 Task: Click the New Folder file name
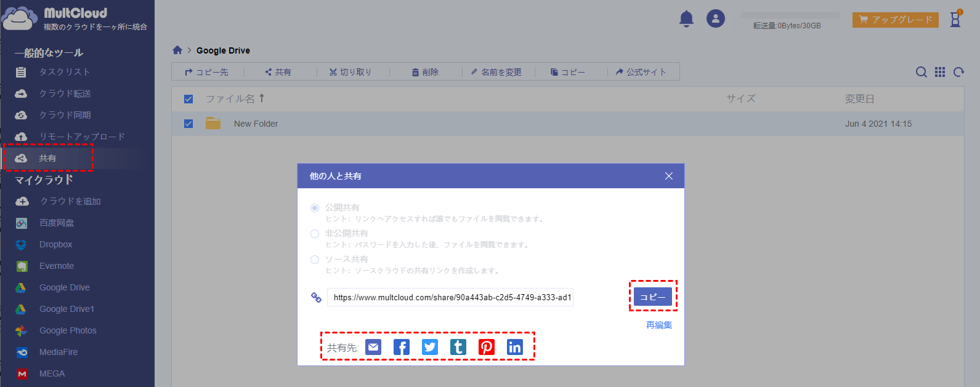tap(256, 124)
